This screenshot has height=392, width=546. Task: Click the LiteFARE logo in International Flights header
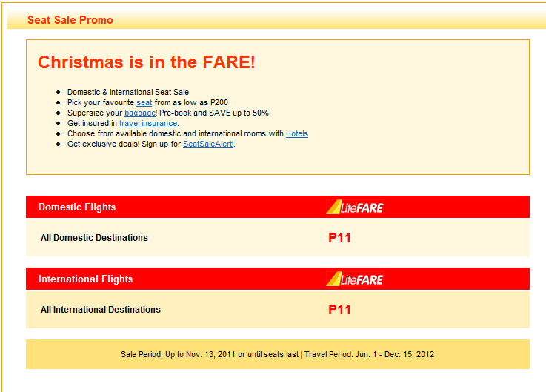355,279
